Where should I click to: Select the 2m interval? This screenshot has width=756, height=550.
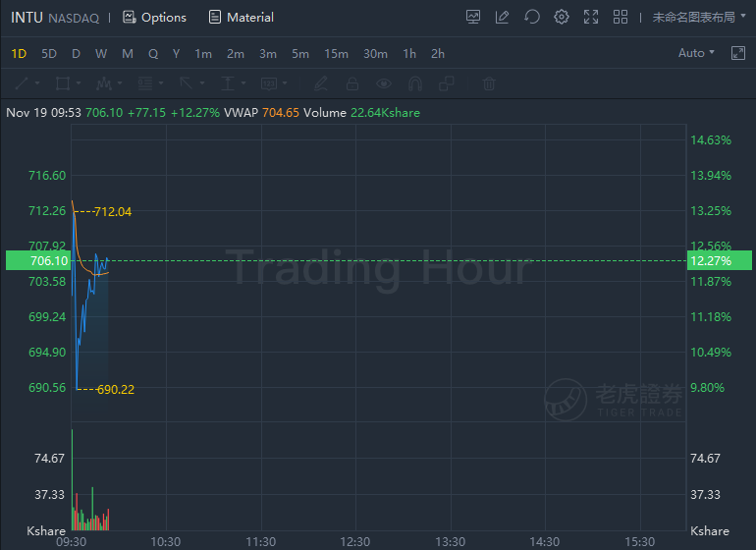coord(236,54)
